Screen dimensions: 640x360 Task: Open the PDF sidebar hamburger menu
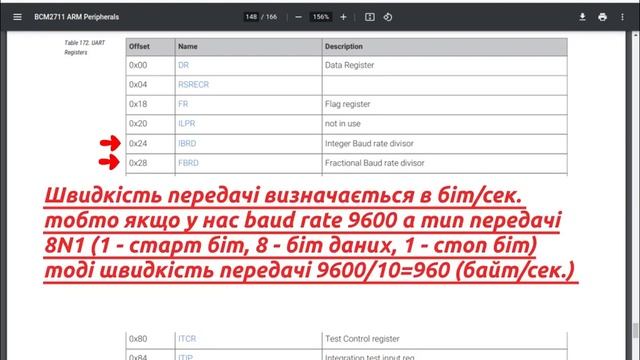tap(17, 17)
